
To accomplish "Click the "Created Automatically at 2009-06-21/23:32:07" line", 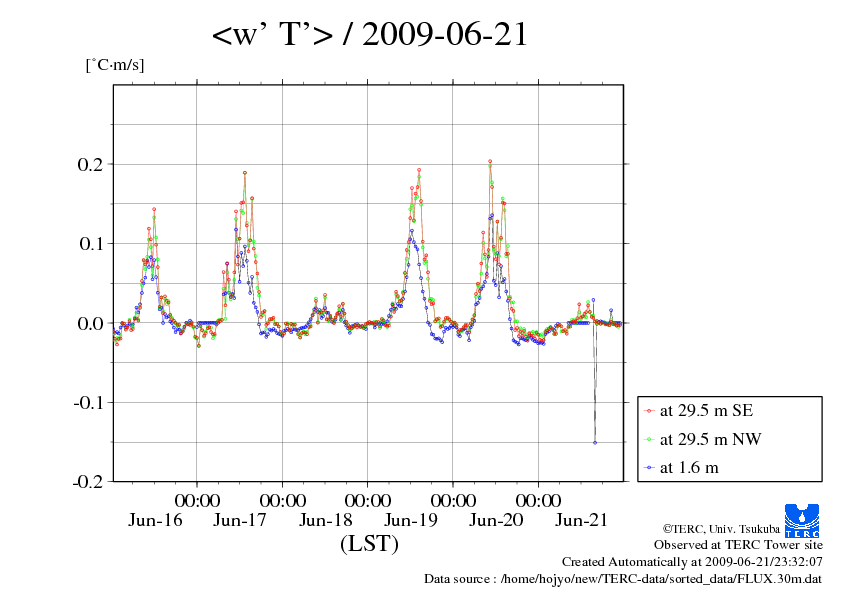I will coord(692,562).
